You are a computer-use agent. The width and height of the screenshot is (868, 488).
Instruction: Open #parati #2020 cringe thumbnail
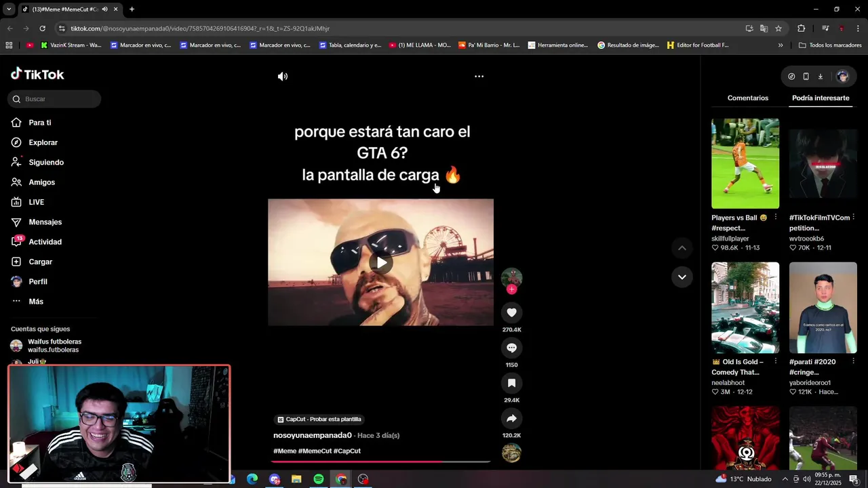823,308
